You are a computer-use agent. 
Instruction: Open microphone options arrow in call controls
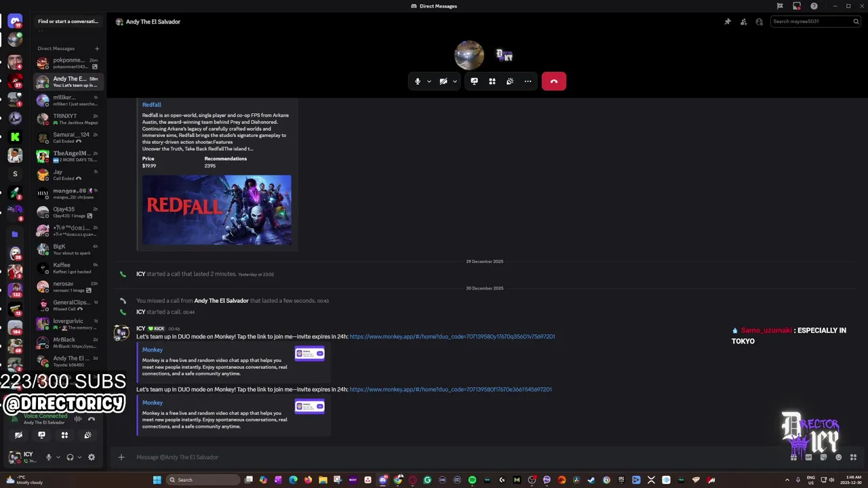(429, 81)
